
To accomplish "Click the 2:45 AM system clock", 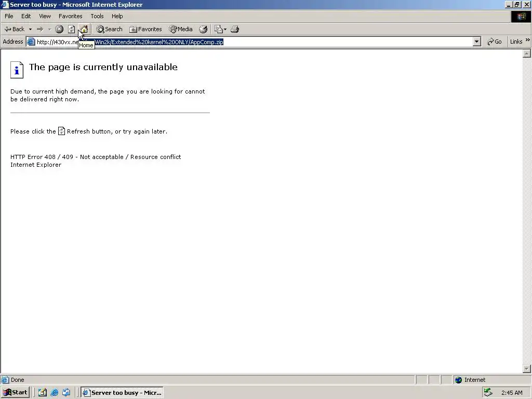I will [x=512, y=393].
